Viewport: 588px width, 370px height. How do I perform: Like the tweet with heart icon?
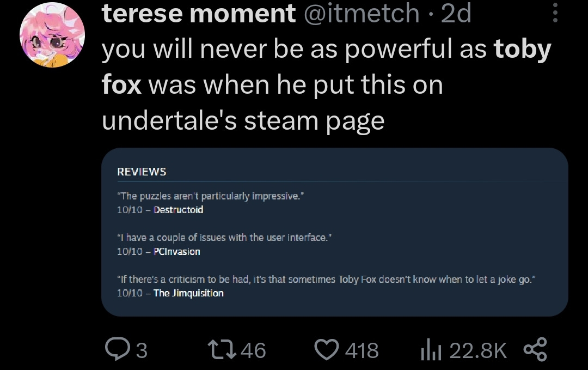click(x=326, y=349)
